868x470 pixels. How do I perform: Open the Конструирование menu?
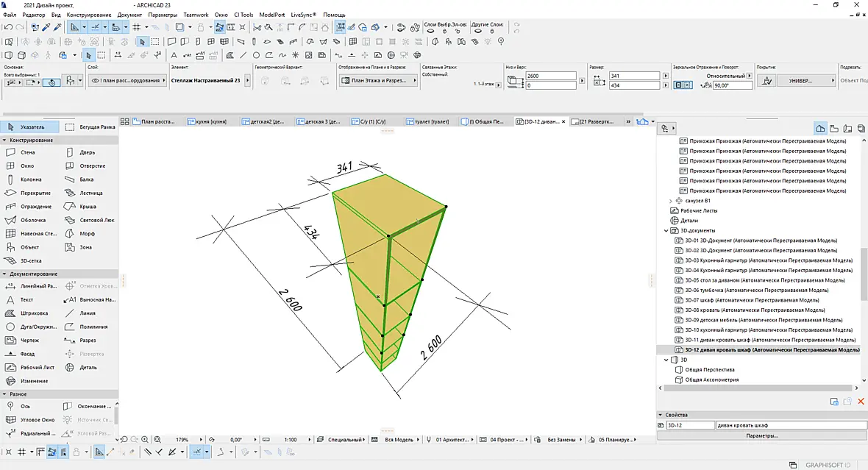tap(88, 15)
